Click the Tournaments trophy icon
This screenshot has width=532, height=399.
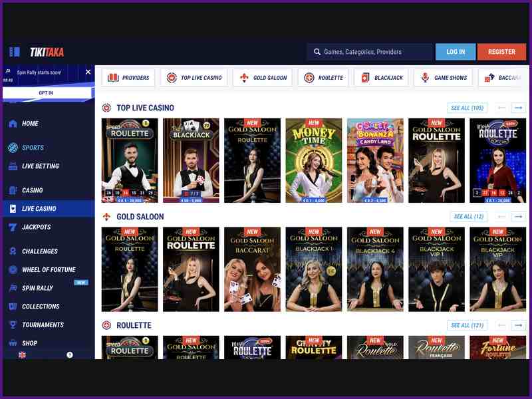click(x=13, y=325)
